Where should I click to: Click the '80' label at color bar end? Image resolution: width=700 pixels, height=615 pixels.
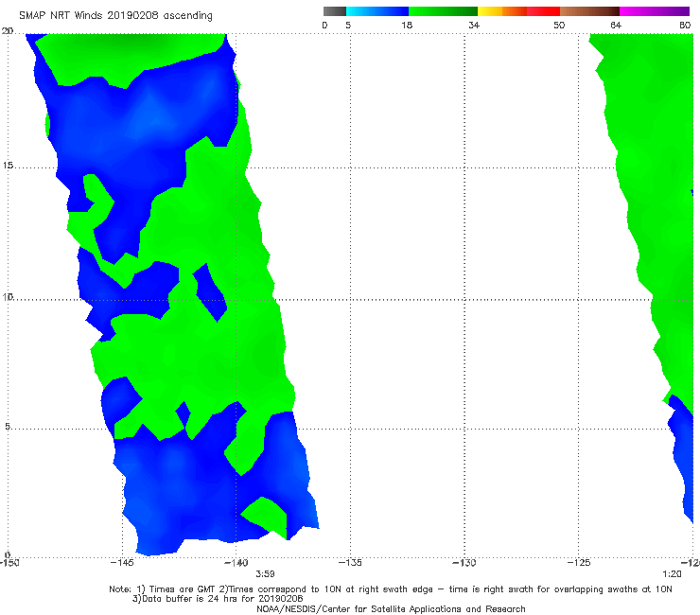pyautogui.click(x=685, y=25)
